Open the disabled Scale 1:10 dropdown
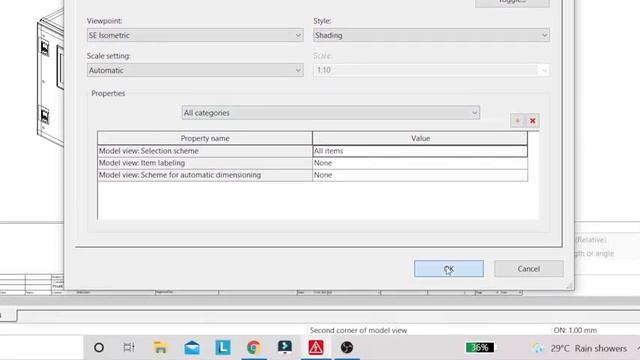 click(431, 70)
